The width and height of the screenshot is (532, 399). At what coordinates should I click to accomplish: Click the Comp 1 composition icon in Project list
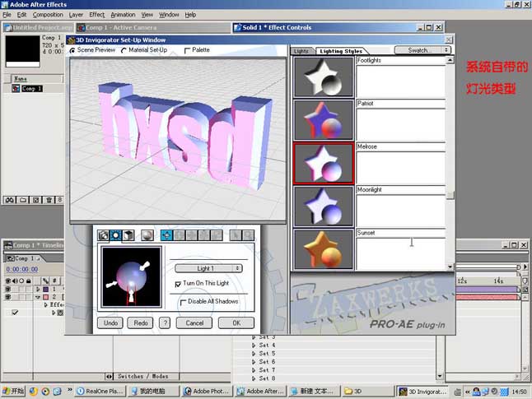pyautogui.click(x=16, y=89)
